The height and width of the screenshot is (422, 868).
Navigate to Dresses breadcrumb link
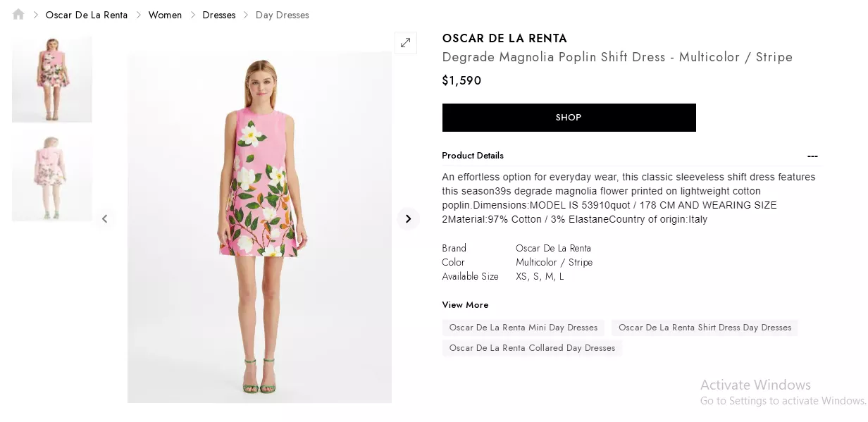point(219,15)
